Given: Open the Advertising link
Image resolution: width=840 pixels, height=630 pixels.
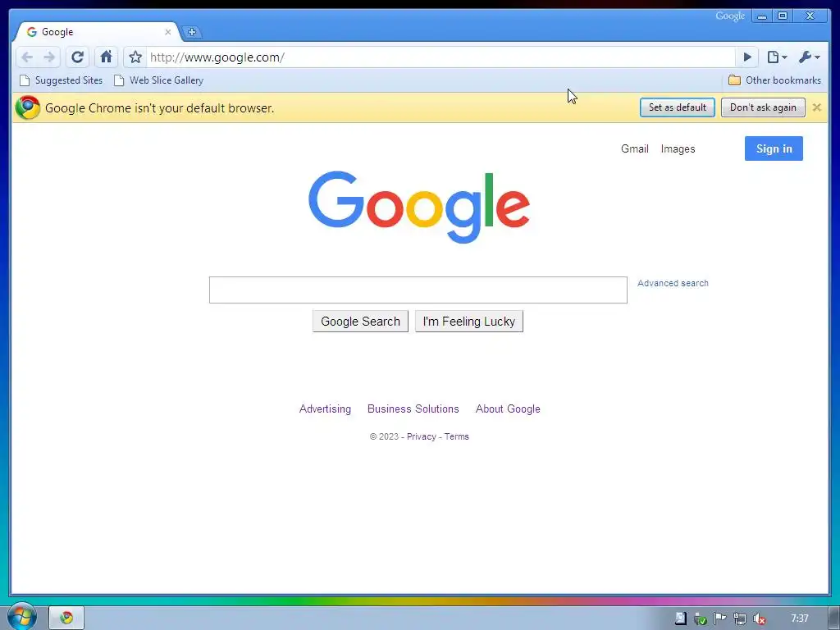Looking at the screenshot, I should coord(325,409).
